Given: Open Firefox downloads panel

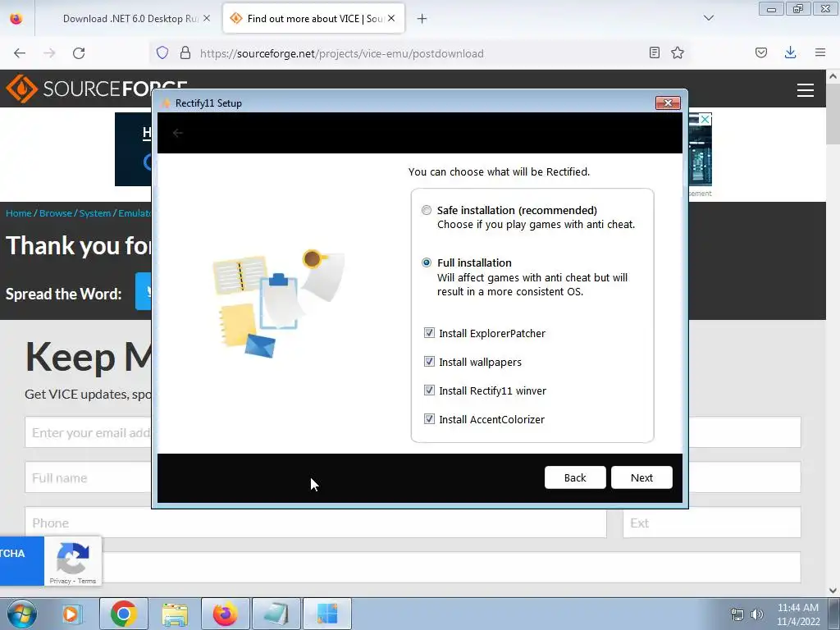Looking at the screenshot, I should point(790,52).
